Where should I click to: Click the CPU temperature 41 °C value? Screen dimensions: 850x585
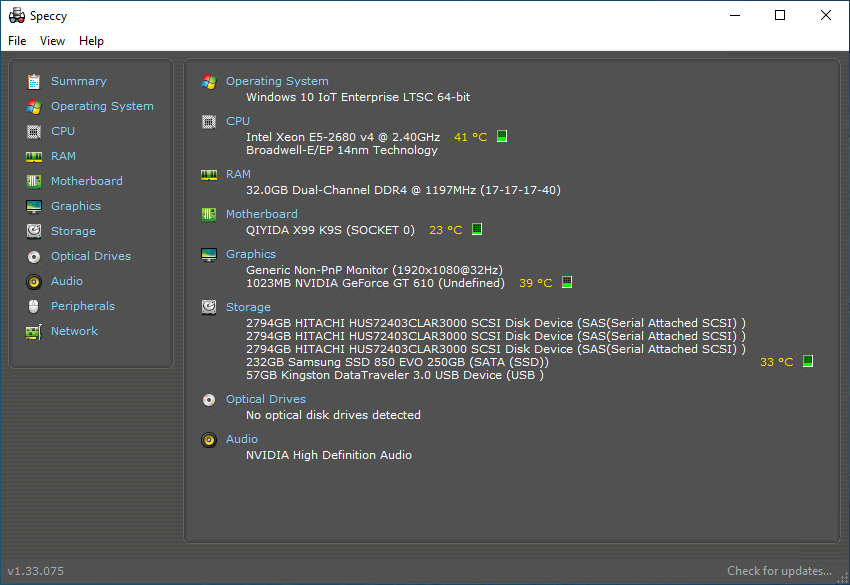[471, 137]
